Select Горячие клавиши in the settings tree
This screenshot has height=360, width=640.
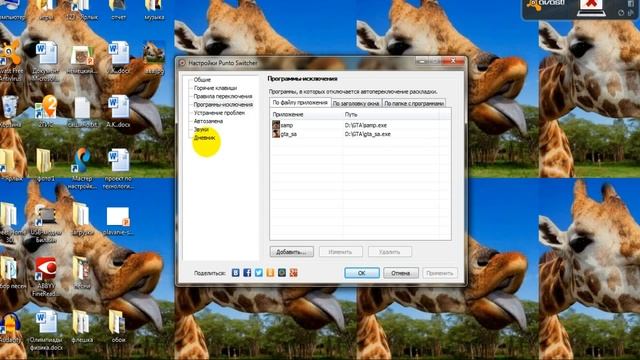[x=215, y=88]
